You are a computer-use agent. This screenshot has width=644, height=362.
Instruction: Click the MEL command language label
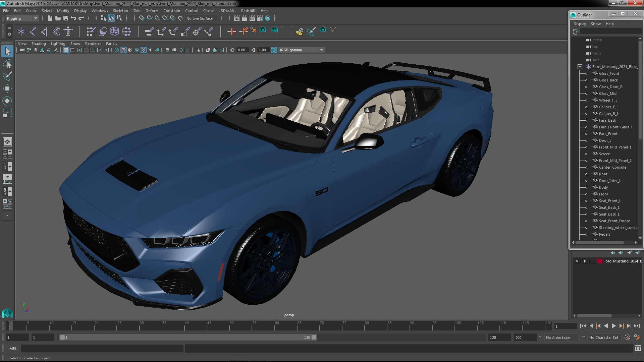coord(13,349)
